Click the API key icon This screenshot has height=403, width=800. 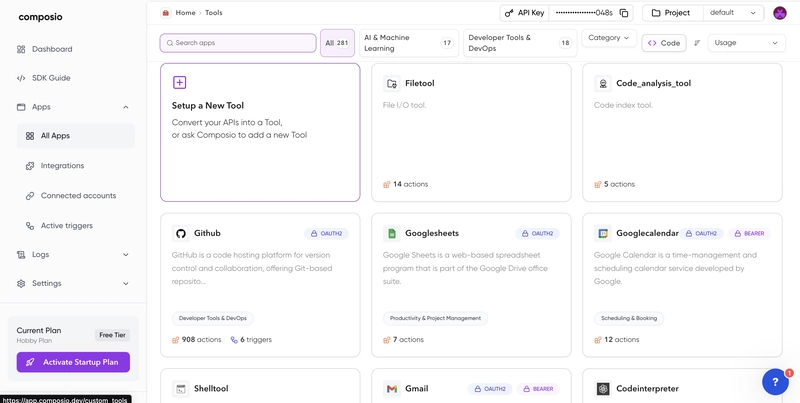(x=509, y=13)
